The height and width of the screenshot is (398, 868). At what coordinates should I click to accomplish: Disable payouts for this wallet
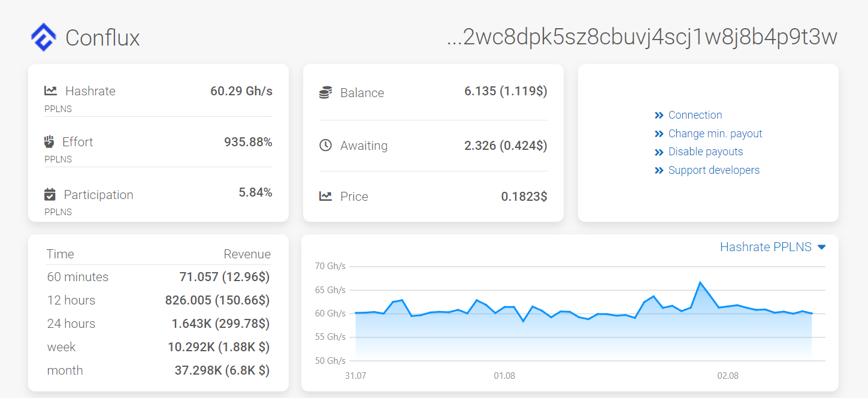[705, 152]
